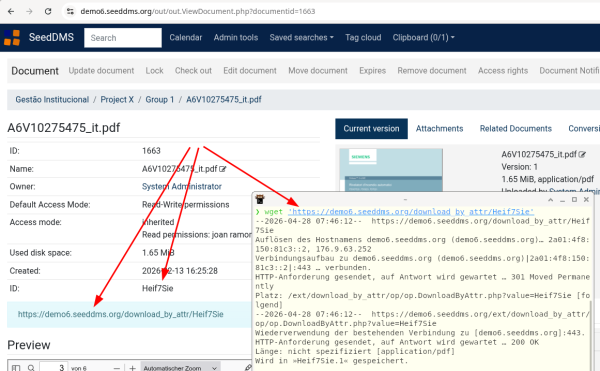Open site information icon in address bar

coord(70,11)
